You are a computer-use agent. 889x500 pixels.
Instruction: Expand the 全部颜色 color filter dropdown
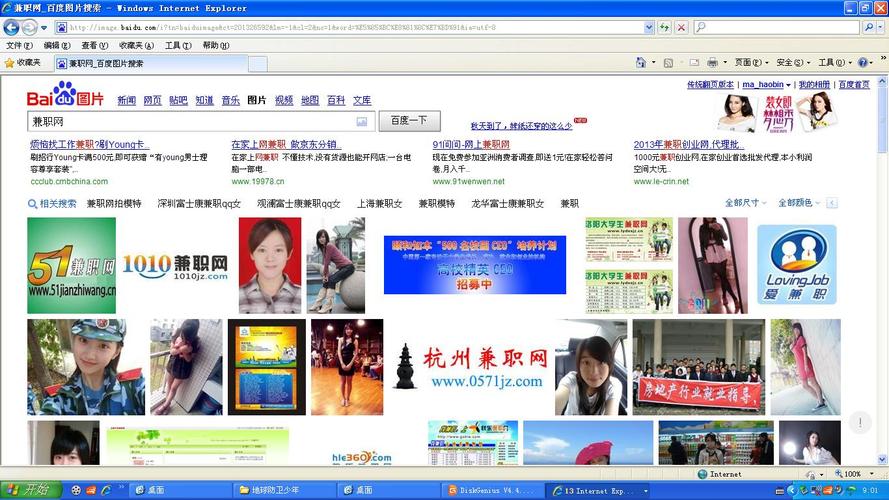[800, 203]
